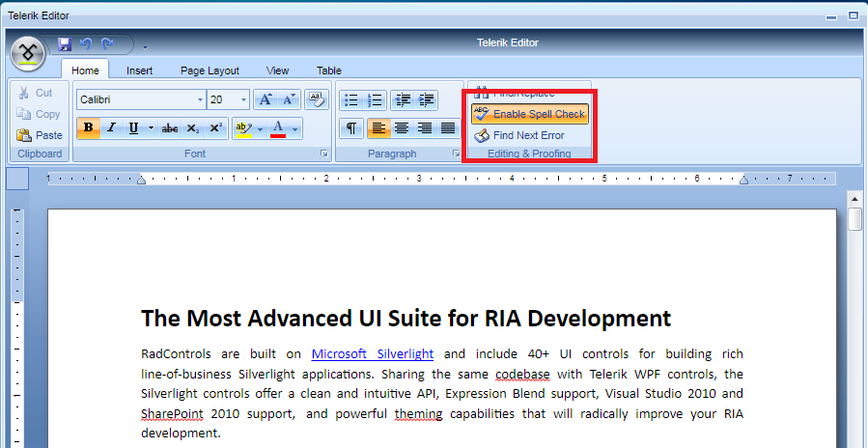Toggle underline formatting
This screenshot has width=868, height=448.
pyautogui.click(x=133, y=127)
